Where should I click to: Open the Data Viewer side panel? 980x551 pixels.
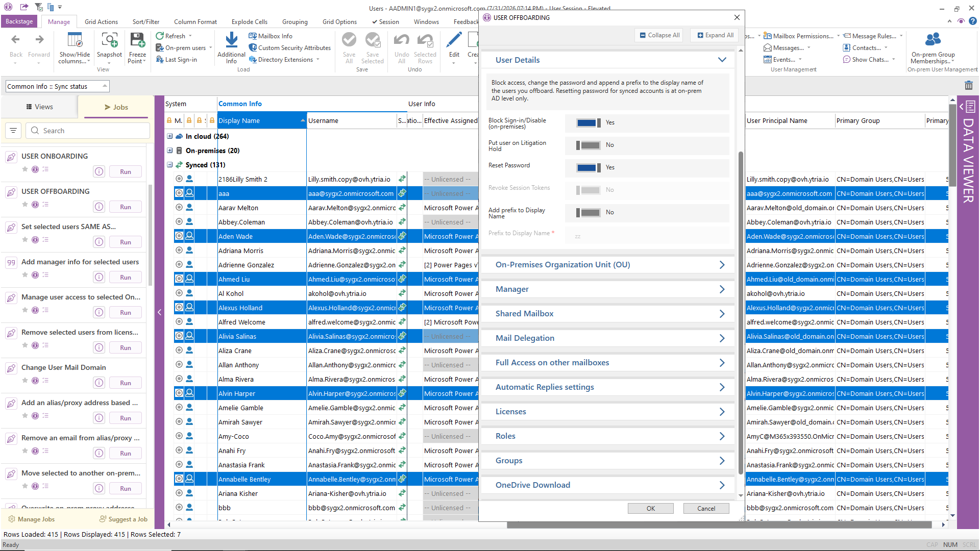(968, 153)
